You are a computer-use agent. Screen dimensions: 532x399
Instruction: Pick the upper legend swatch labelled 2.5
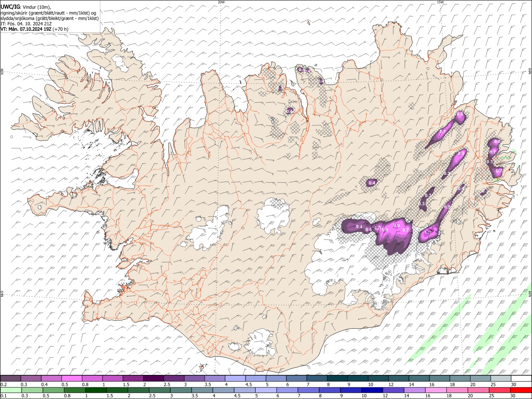point(174,378)
